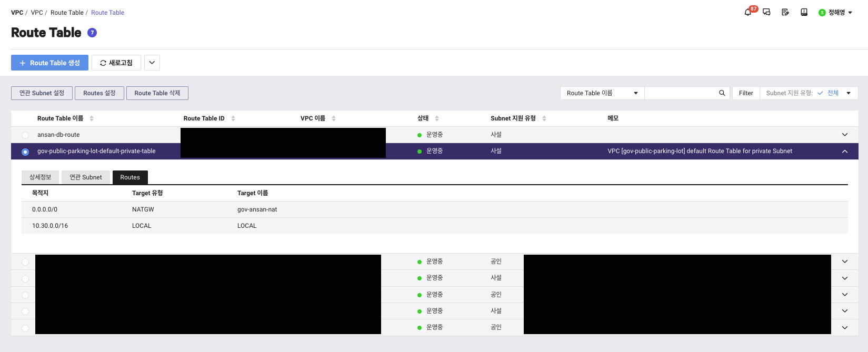The height and width of the screenshot is (352, 868).
Task: Switch to the 상세정보 tab
Action: click(x=41, y=177)
